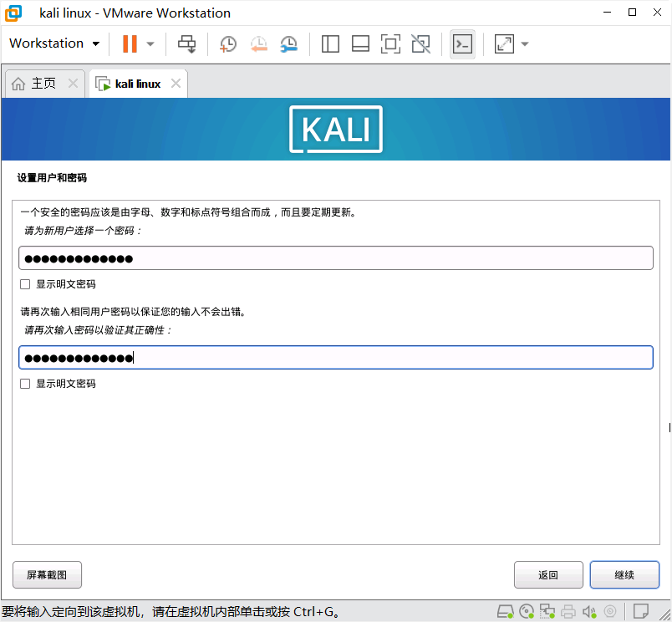
Task: Click the 屏幕截图 button
Action: coord(47,574)
